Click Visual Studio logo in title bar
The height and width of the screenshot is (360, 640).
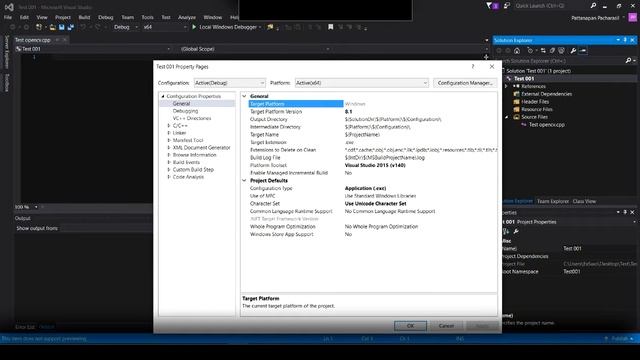click(9, 7)
